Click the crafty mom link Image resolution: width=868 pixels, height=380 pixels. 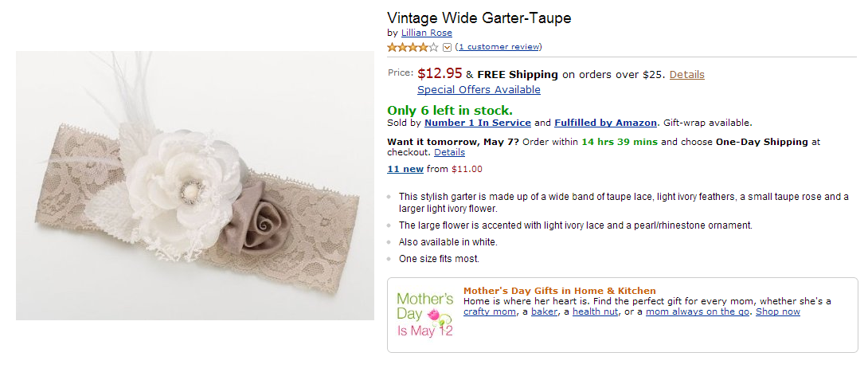pos(490,311)
